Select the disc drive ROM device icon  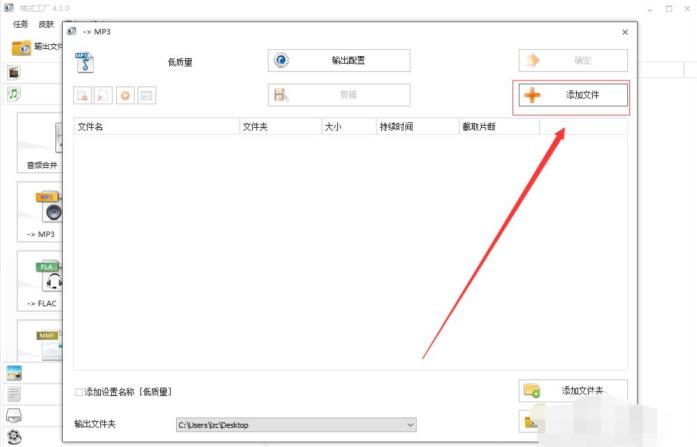point(14,415)
